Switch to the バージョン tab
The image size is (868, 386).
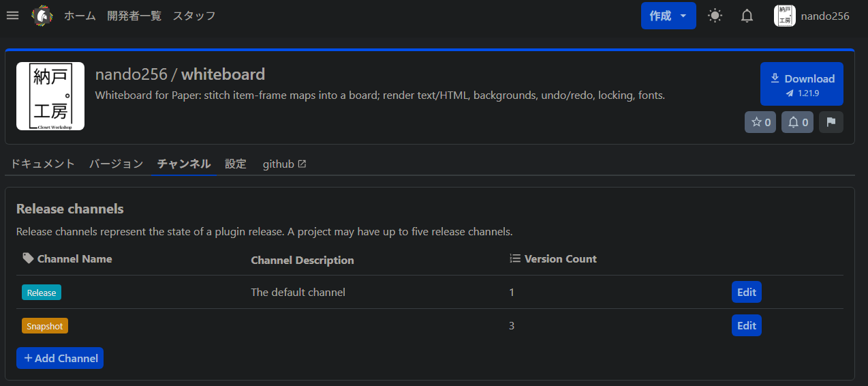tap(117, 164)
